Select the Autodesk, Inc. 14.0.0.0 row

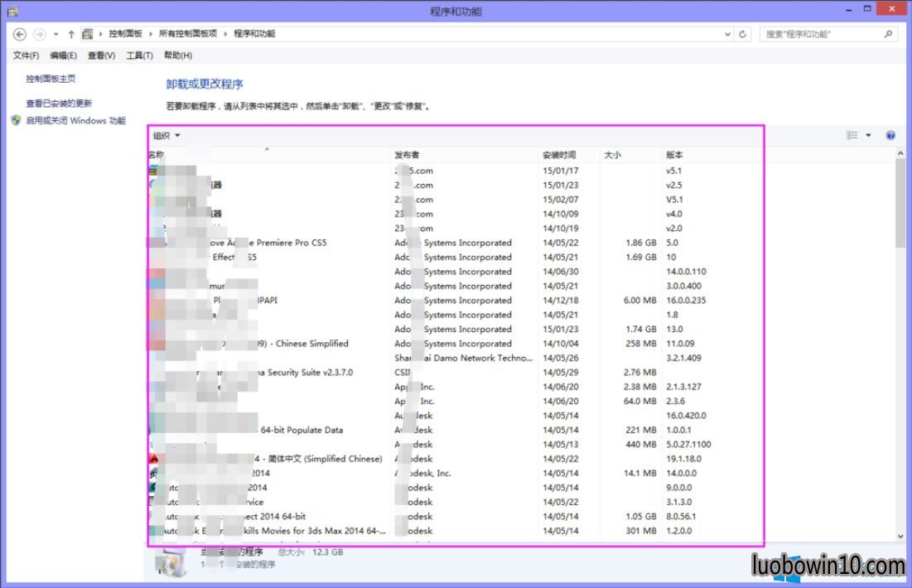point(455,473)
